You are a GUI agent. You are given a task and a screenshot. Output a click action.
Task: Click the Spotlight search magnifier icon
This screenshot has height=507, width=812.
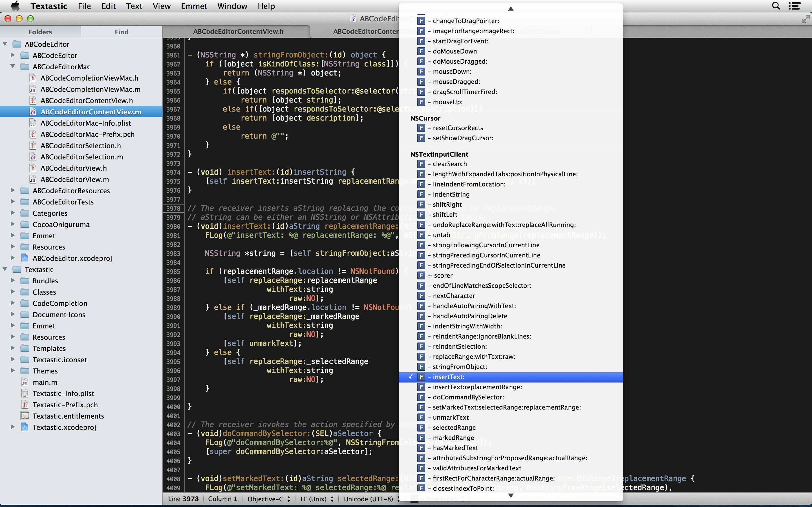tap(776, 6)
